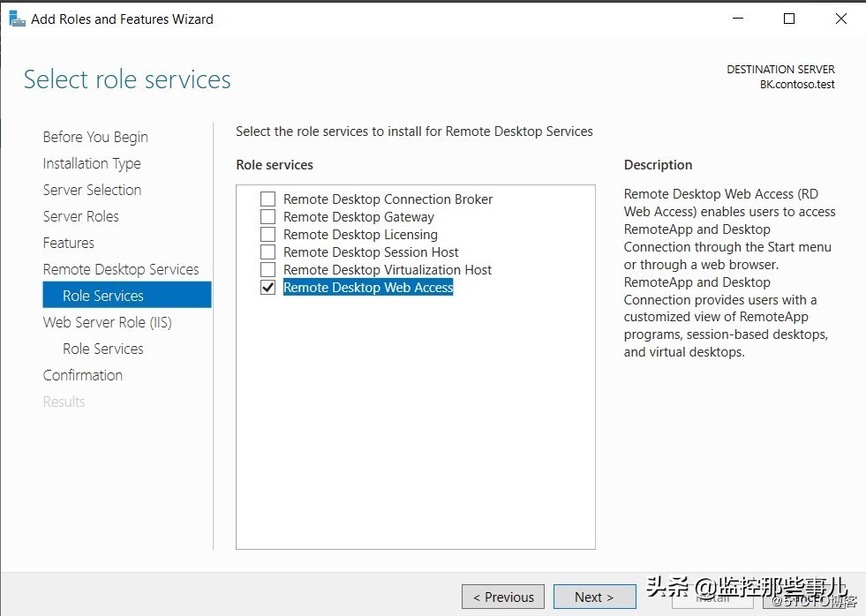Enable the Remote Desktop Gateway checkbox
866x616 pixels.
(x=268, y=217)
